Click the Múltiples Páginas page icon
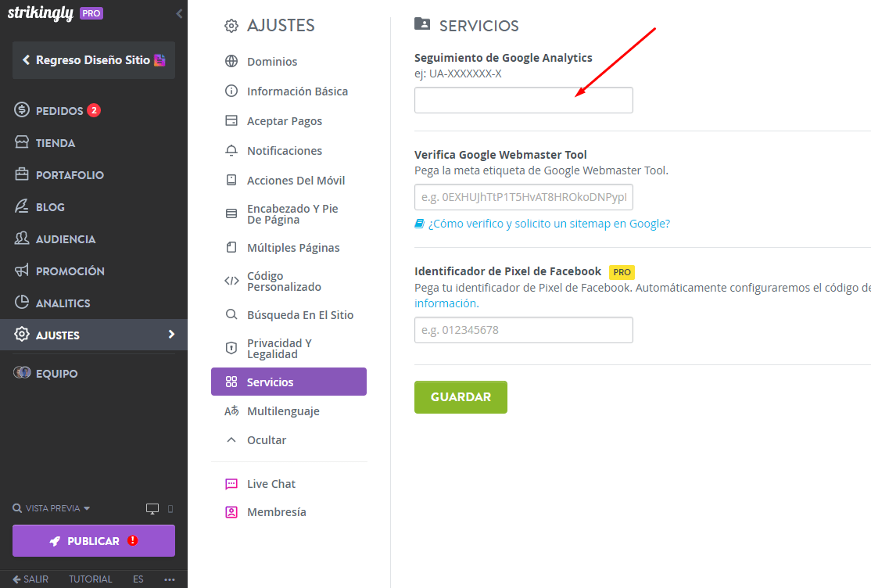The image size is (871, 588). point(231,247)
